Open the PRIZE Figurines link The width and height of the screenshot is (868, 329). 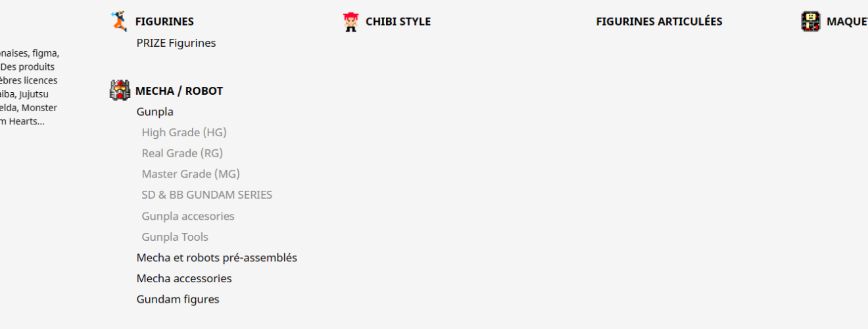[x=176, y=43]
